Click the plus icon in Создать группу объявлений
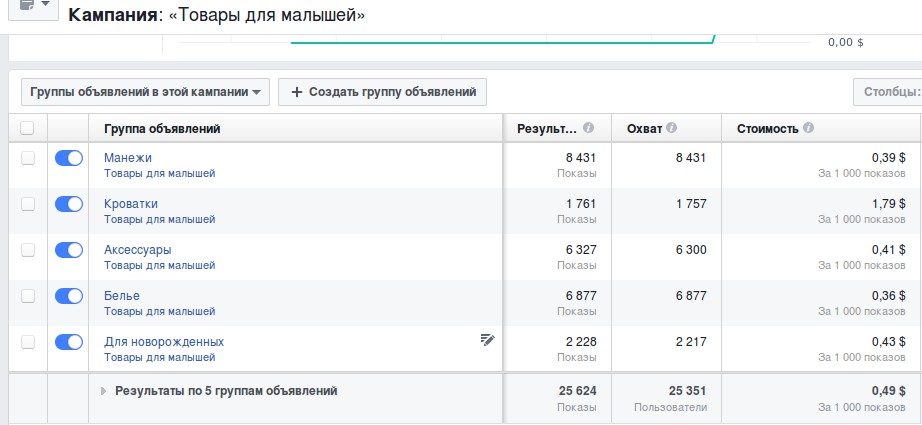This screenshot has width=922, height=425. pos(296,92)
